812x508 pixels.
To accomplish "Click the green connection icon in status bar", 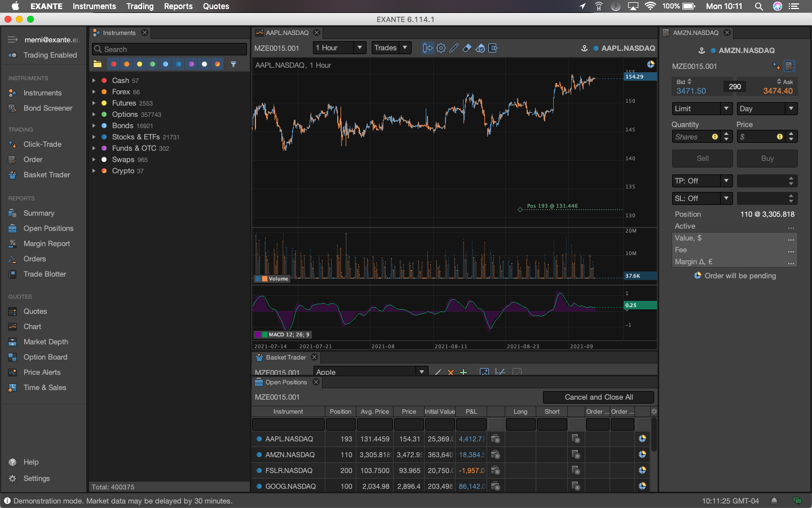I will click(797, 501).
